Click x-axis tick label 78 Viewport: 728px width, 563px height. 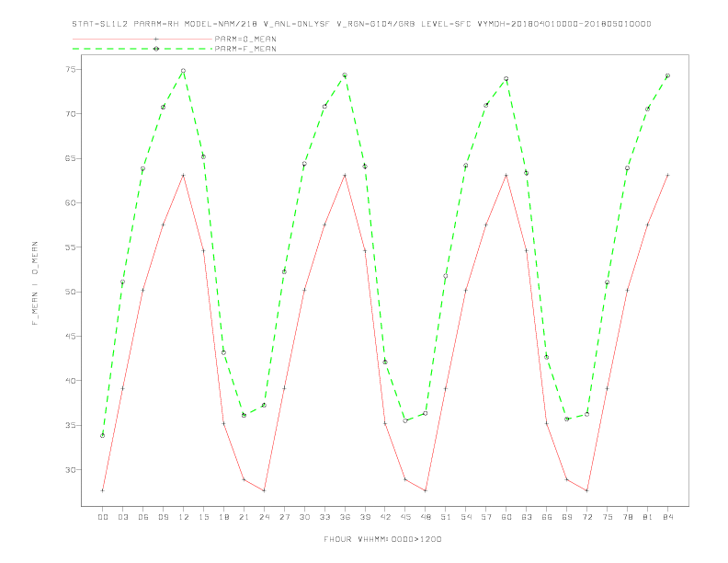point(627,517)
